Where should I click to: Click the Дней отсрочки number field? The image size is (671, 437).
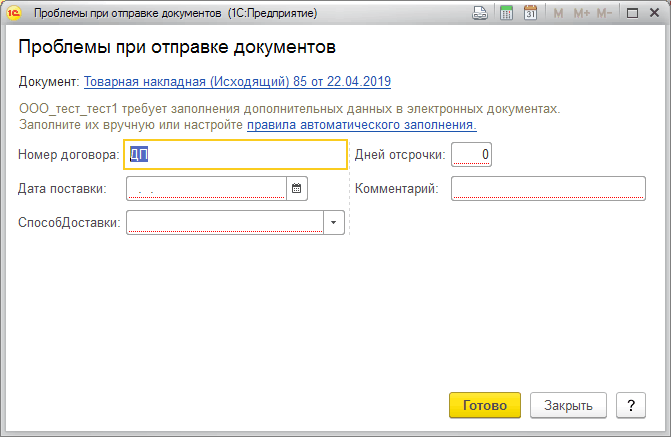[471, 155]
